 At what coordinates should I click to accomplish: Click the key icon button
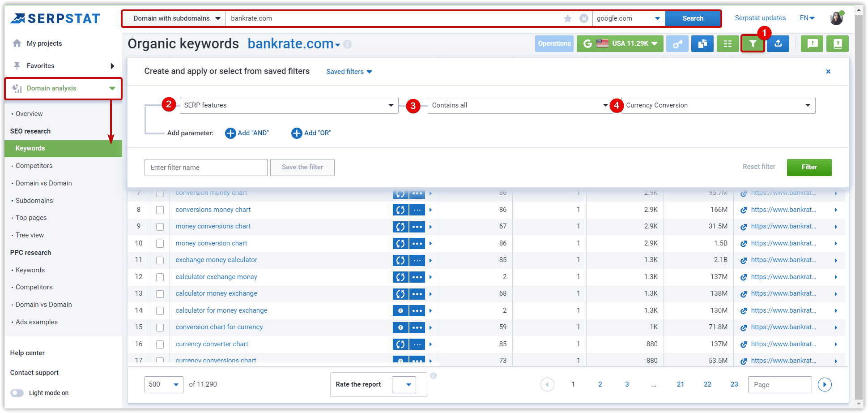[677, 44]
